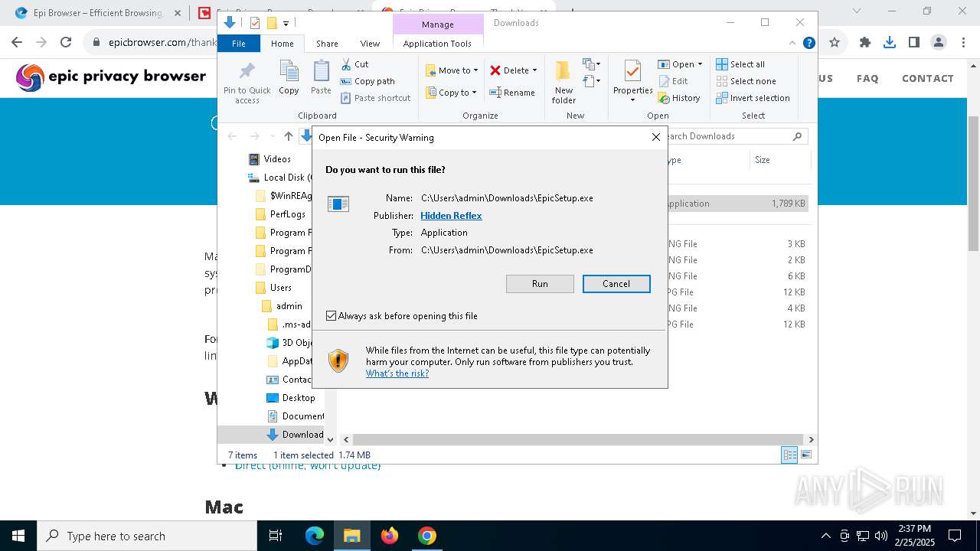Screen dimensions: 980x551
Task: Select the Share ribbon tab
Action: [x=327, y=44]
